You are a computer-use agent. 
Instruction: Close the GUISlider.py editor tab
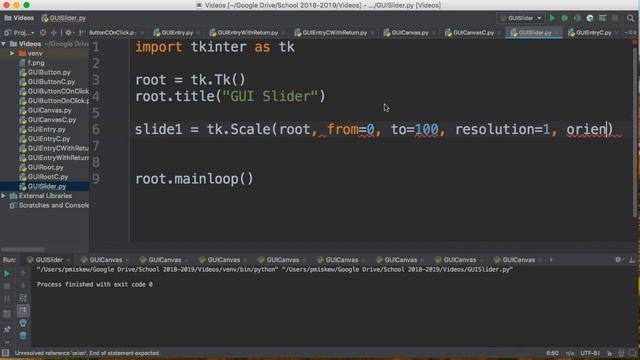557,33
